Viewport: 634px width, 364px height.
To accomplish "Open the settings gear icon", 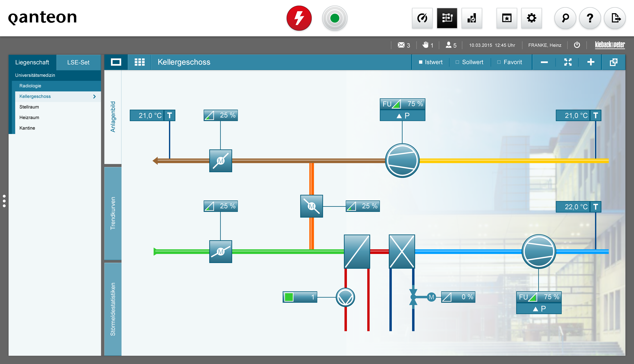I will click(531, 18).
